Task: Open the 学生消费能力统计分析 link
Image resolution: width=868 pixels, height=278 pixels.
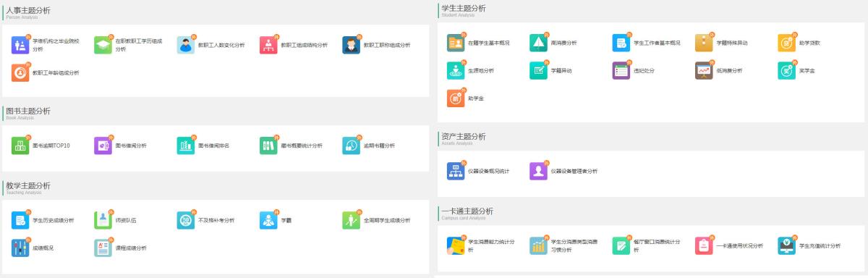Action: tap(491, 245)
